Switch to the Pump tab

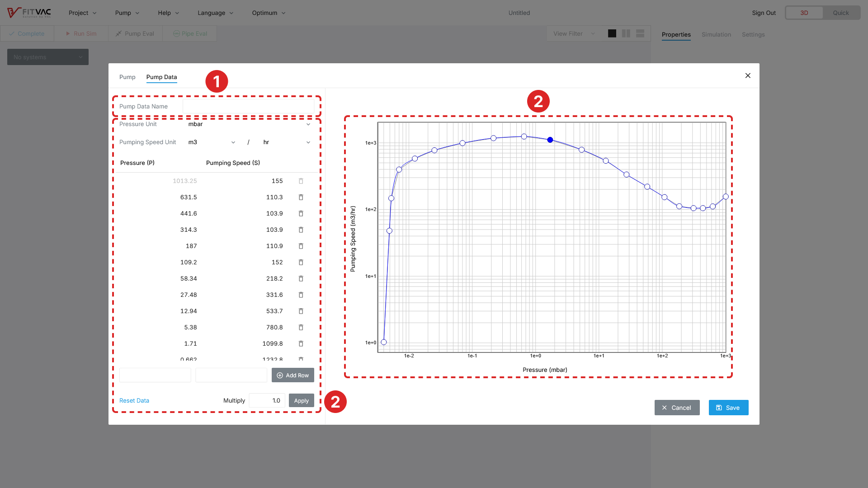(x=127, y=77)
